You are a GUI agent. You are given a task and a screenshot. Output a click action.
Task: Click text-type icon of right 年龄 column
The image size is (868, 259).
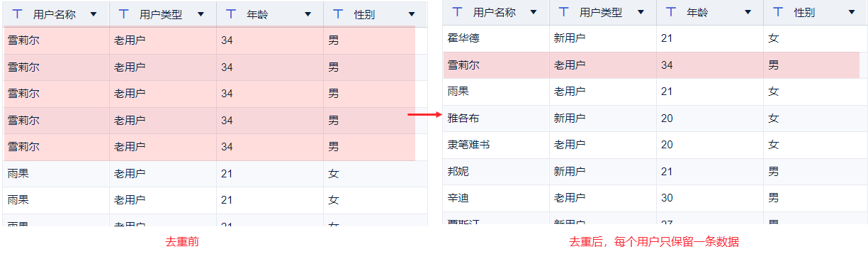(x=671, y=12)
